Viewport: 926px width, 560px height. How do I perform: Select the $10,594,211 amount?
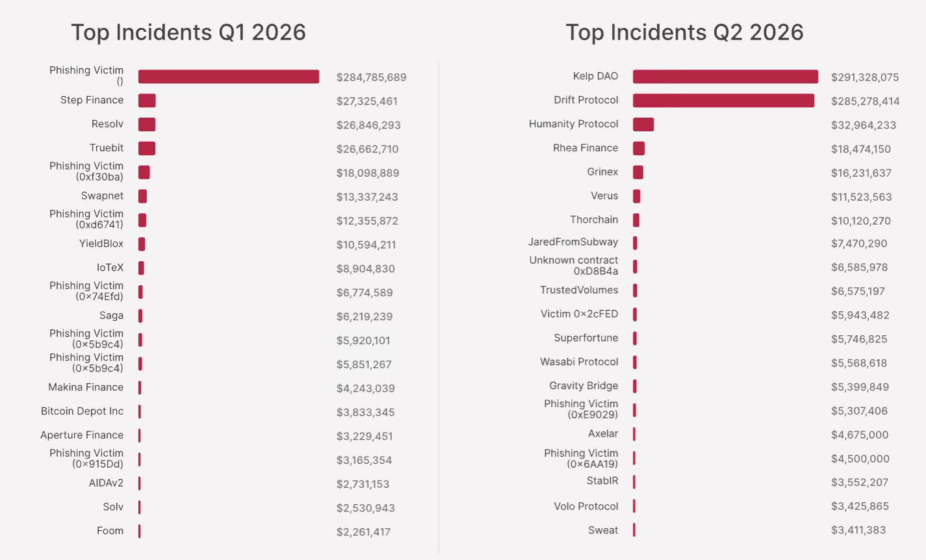pos(366,245)
